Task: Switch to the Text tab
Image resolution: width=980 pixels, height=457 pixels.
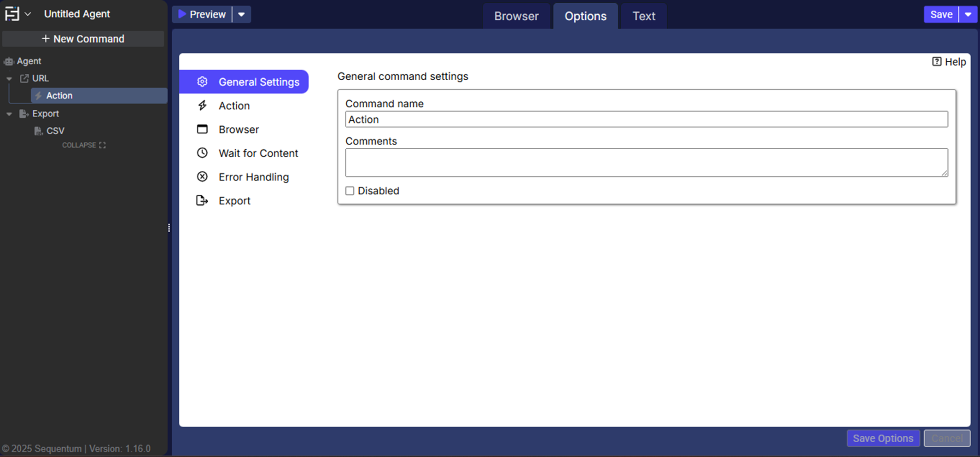Action: [643, 16]
